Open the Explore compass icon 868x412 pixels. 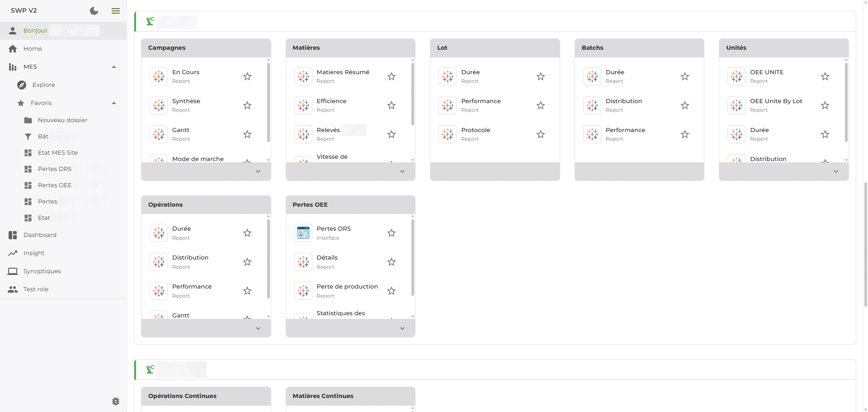[x=22, y=85]
